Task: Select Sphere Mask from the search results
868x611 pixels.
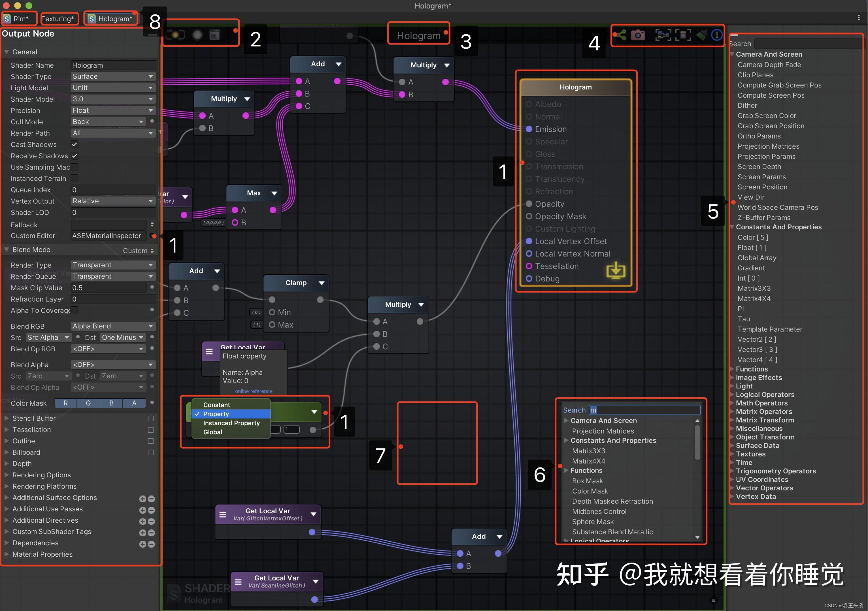Action: pyautogui.click(x=593, y=522)
